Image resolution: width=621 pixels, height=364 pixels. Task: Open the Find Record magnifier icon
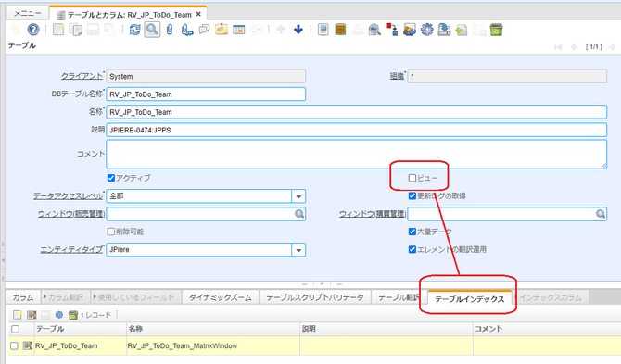[152, 30]
